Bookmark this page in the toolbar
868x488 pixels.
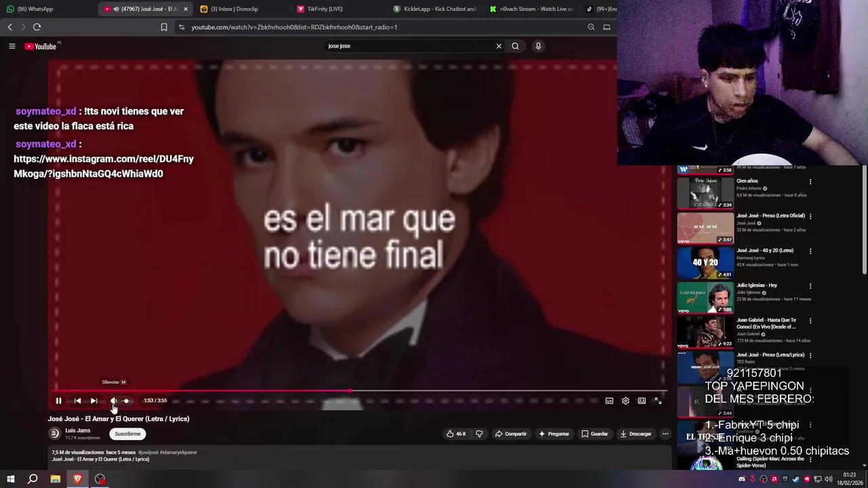pos(164,27)
